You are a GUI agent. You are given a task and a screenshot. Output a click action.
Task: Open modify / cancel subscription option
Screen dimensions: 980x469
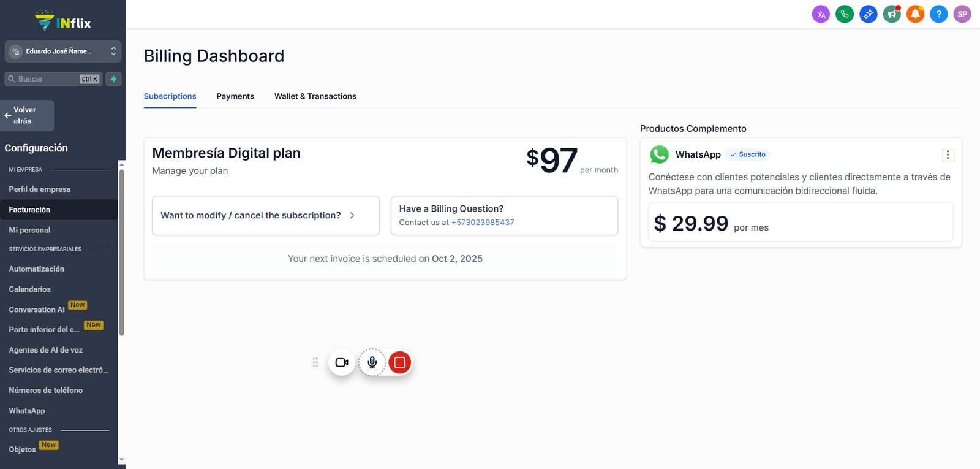tap(266, 215)
